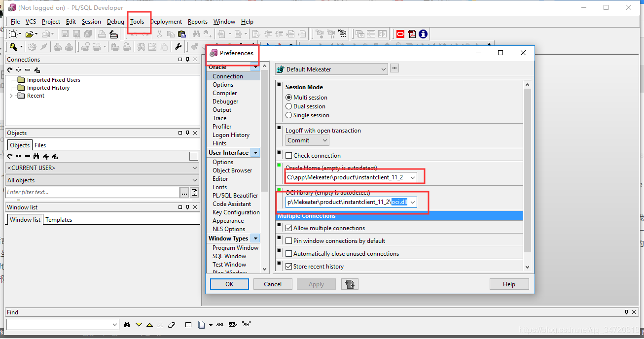Viewport: 644px width, 339px height.
Task: Click the wrench Preferences toolbar icon
Action: [179, 47]
